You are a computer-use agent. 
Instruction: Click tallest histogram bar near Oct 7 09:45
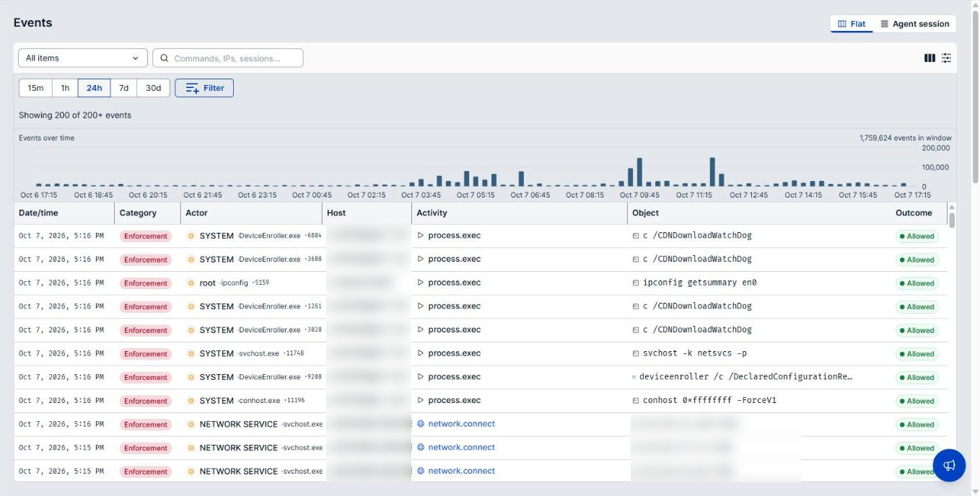(x=639, y=172)
